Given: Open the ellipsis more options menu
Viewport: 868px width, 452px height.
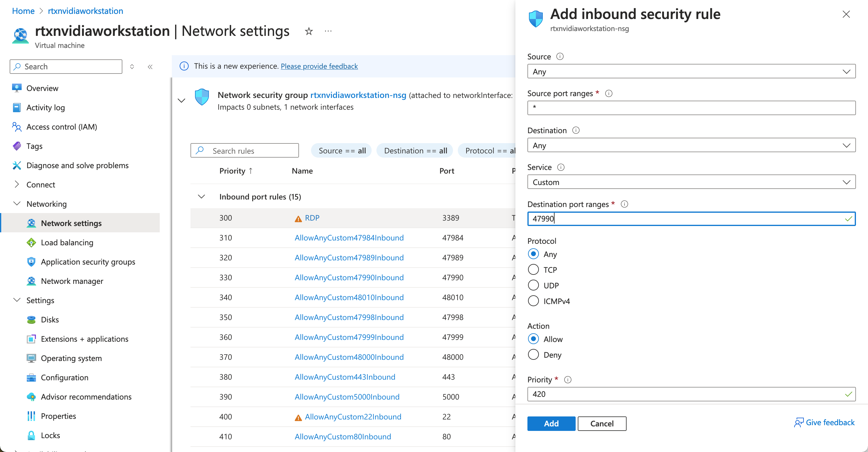Looking at the screenshot, I should (328, 31).
